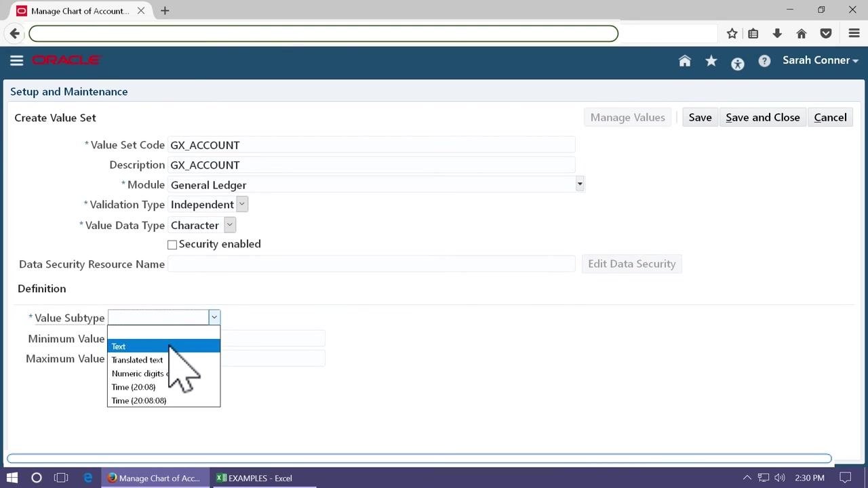Click the Save button
This screenshot has height=488, width=868.
click(700, 117)
